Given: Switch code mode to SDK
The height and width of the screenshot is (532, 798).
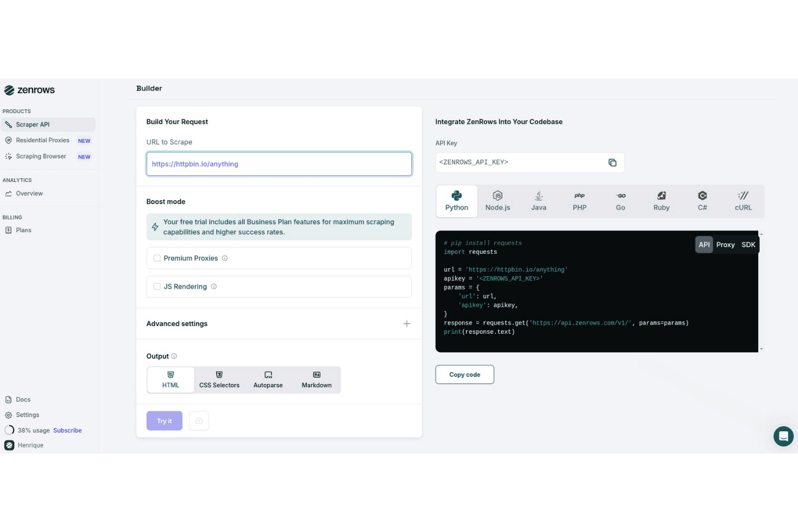Looking at the screenshot, I should pyautogui.click(x=748, y=245).
